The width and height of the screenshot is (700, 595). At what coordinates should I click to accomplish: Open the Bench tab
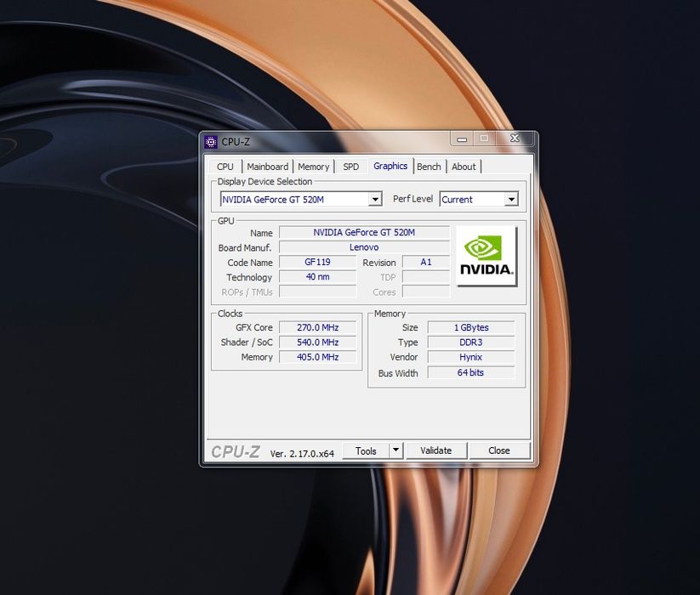click(429, 167)
